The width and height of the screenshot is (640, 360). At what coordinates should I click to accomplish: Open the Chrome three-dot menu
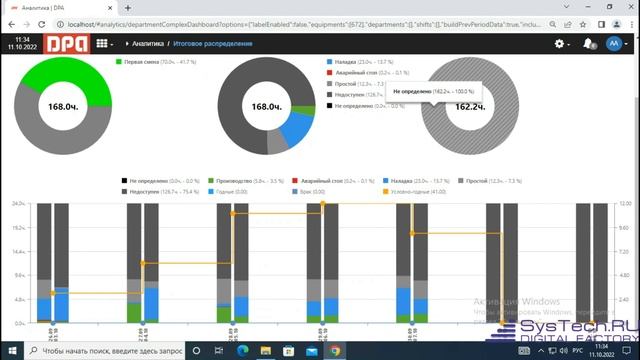(631, 24)
